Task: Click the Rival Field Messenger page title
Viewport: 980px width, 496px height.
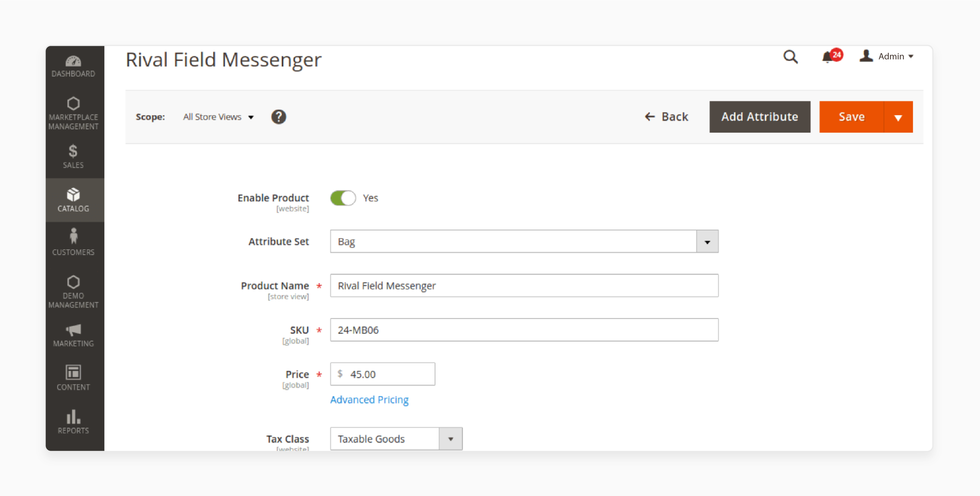Action: pyautogui.click(x=224, y=60)
